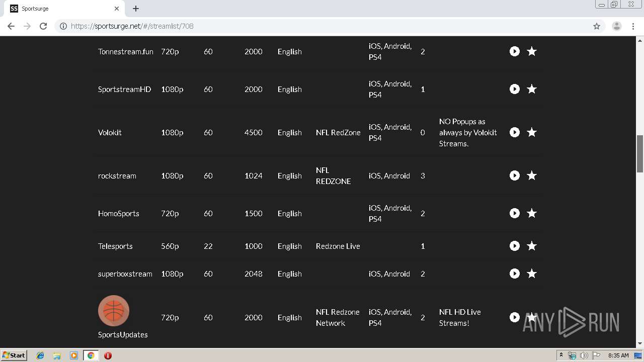Click the 2048 bitrate value

tap(254, 274)
